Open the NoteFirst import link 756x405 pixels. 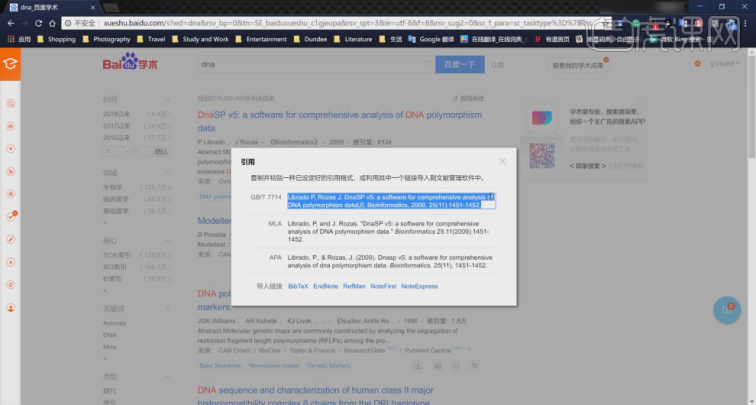[x=383, y=286]
